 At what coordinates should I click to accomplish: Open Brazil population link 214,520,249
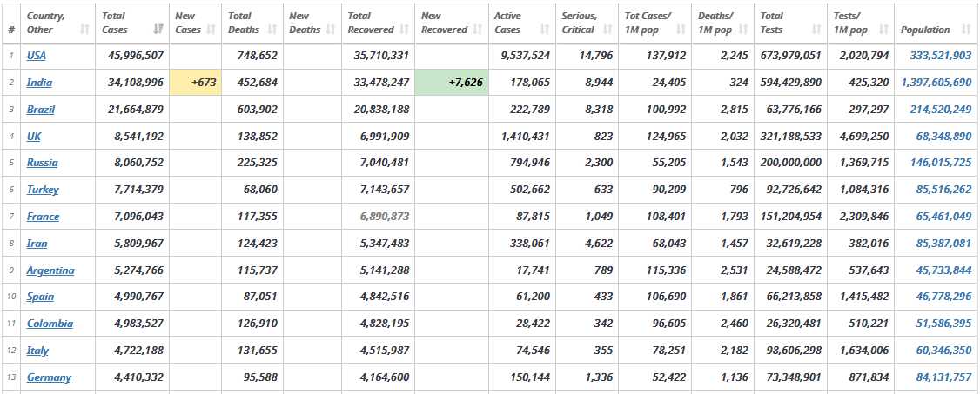coord(941,110)
